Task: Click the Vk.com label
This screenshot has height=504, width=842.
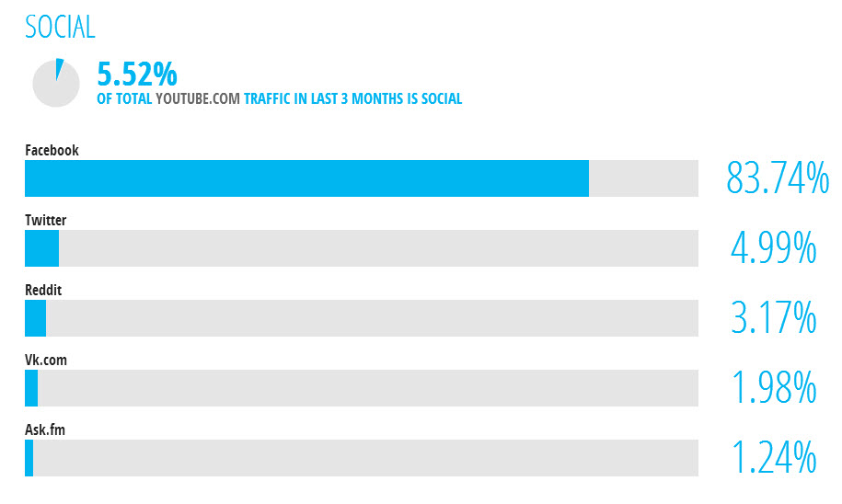Action: tap(46, 360)
